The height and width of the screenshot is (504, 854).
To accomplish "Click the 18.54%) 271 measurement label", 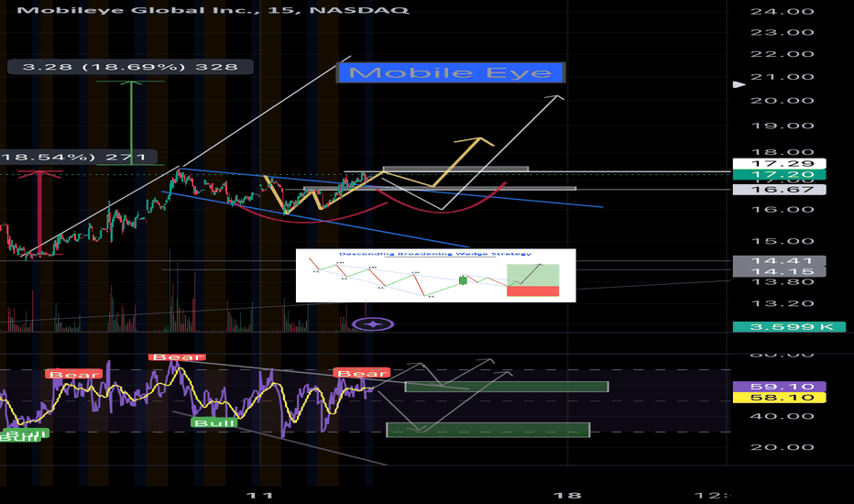I will (x=78, y=158).
